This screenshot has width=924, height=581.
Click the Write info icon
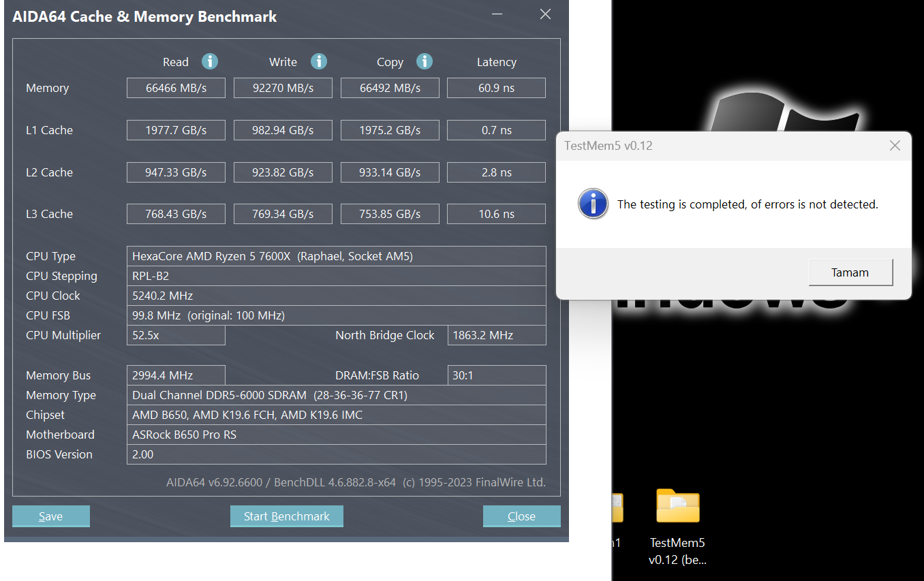319,61
